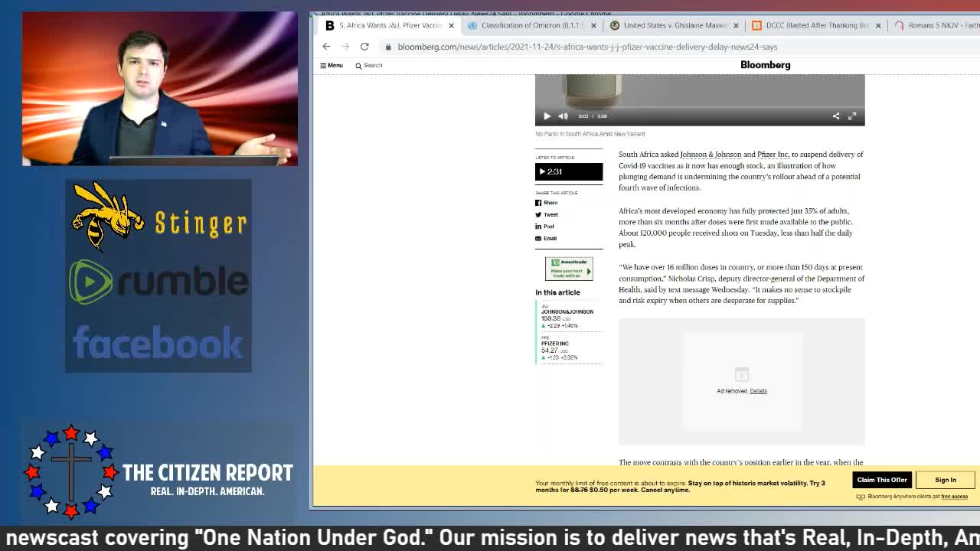Share the article on Facebook

pyautogui.click(x=547, y=203)
